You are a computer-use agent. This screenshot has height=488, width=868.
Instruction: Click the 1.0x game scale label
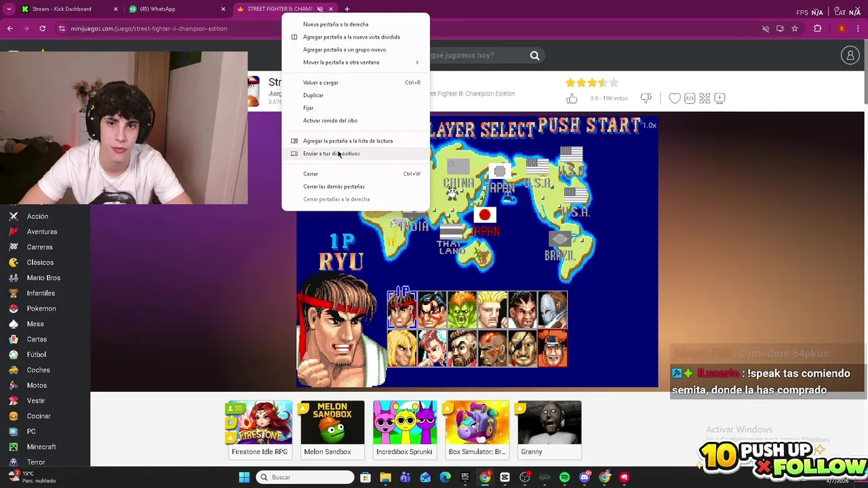tap(650, 125)
